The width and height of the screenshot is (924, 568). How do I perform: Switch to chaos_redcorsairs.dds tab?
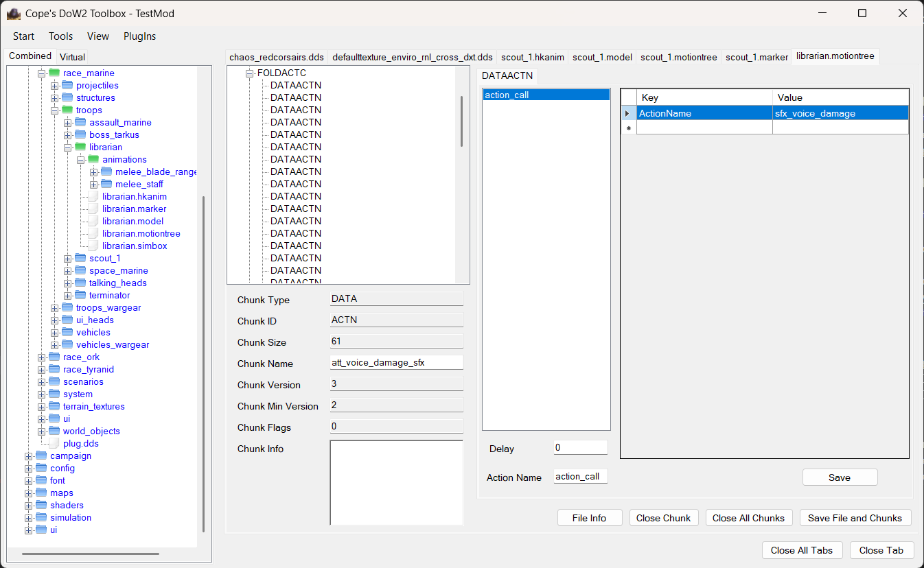277,57
